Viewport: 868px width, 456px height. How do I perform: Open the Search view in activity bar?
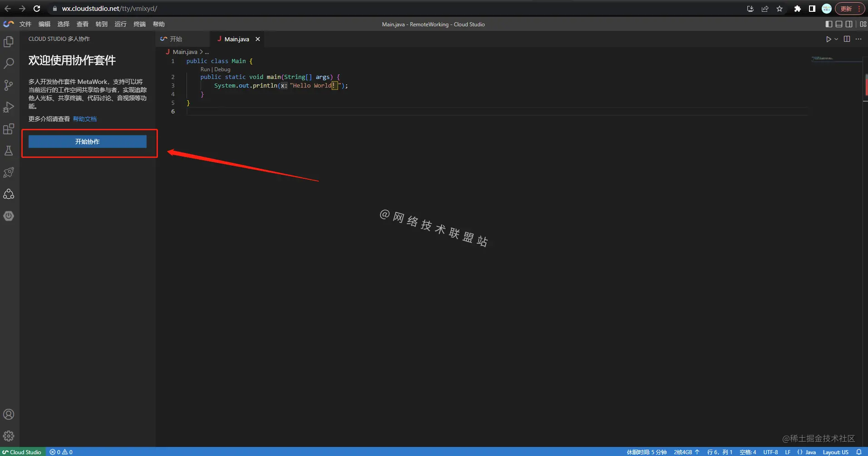point(9,64)
